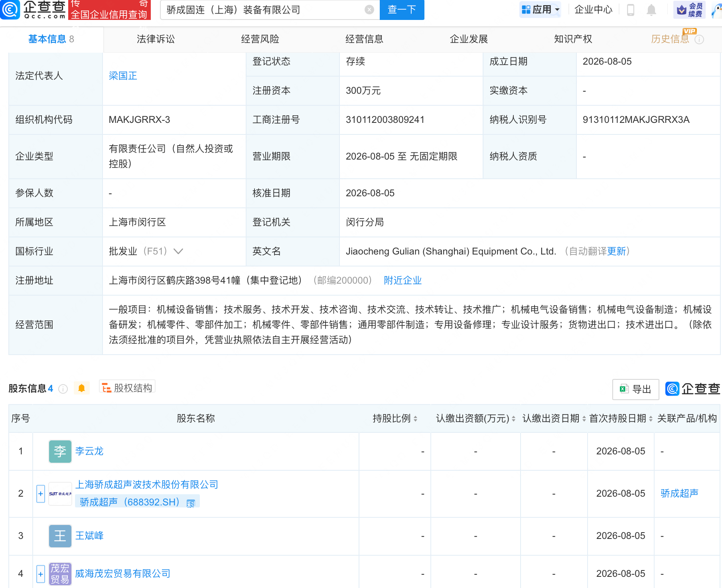Viewport: 722px width, 588px height.
Task: Sort by 认缴出资日期 column
Action: [x=584, y=418]
